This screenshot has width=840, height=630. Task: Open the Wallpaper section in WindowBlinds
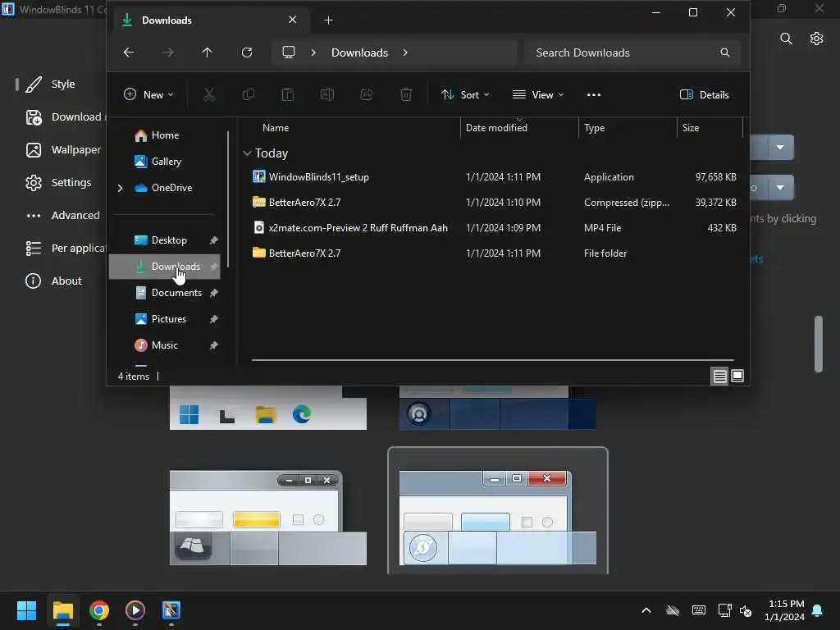pos(63,150)
